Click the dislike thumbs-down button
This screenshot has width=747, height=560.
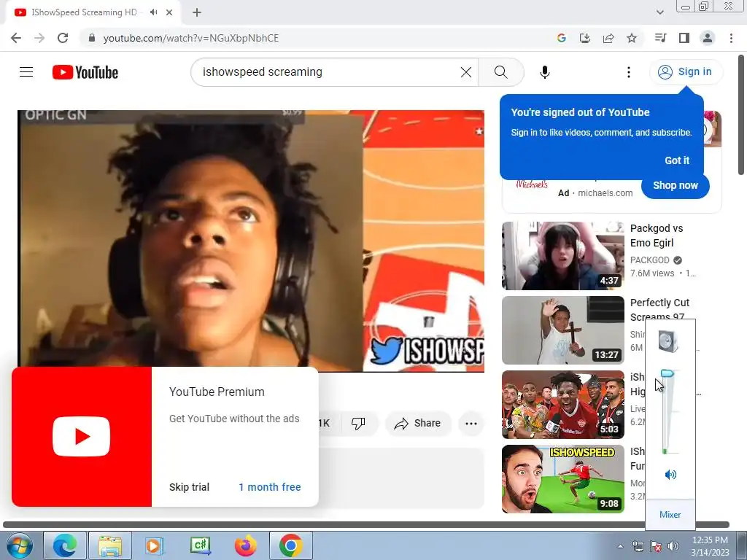click(x=357, y=423)
